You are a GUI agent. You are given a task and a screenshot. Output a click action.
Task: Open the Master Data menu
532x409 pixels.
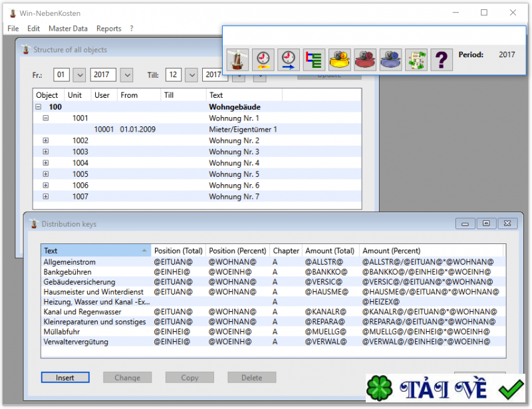tap(68, 29)
